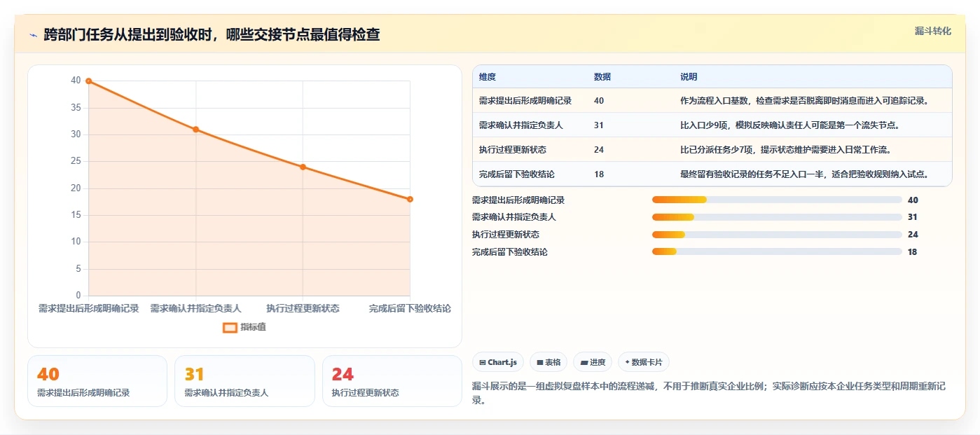
Task: Click the 漏斗转化 label at top right
Action: 932,32
